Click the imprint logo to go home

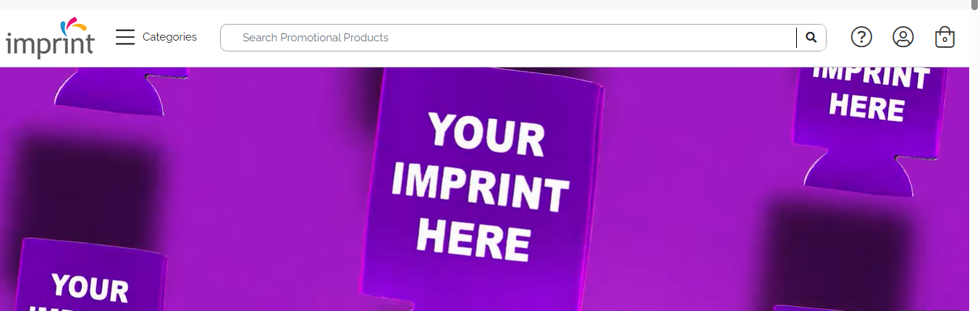click(x=50, y=38)
